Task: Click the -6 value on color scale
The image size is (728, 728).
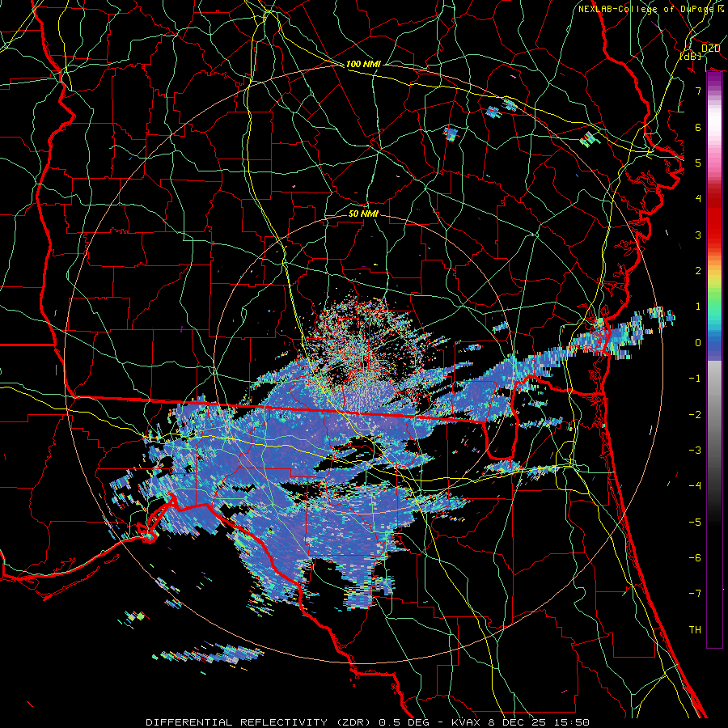Action: [x=695, y=558]
